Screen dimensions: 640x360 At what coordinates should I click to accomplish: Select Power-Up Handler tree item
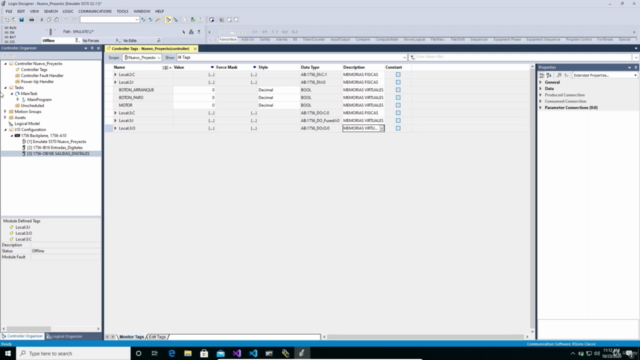pyautogui.click(x=37, y=82)
